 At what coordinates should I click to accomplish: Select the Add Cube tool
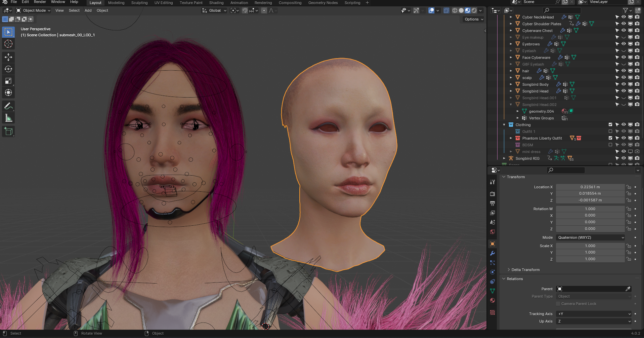coord(8,132)
